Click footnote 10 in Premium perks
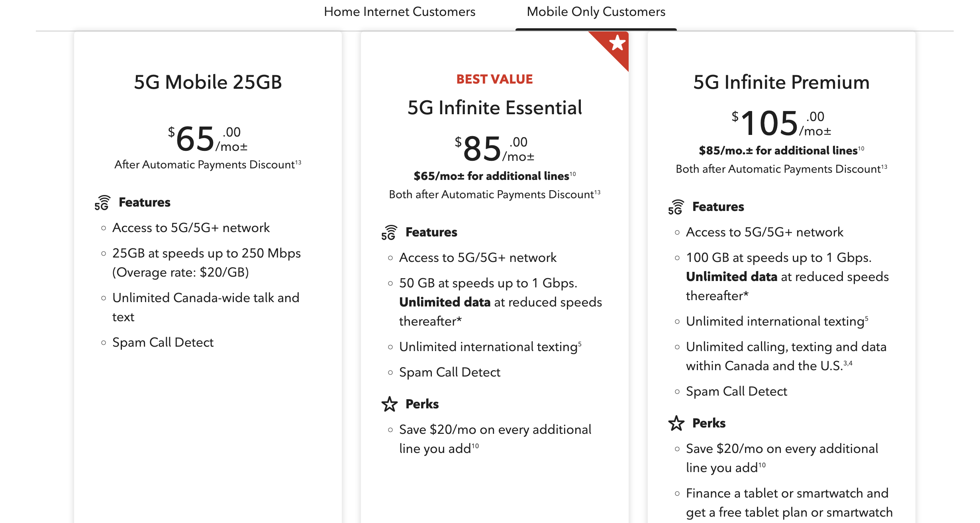This screenshot has width=980, height=523. pyautogui.click(x=762, y=465)
